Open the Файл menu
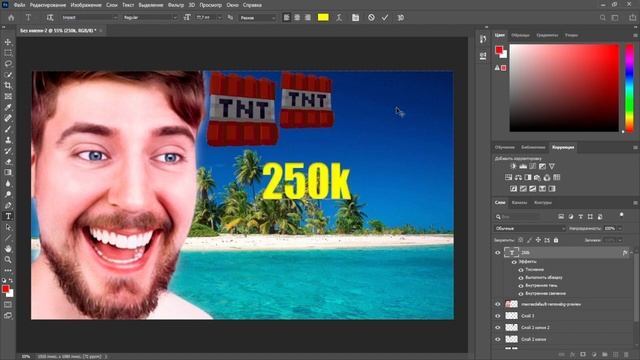The height and width of the screenshot is (360, 640). (19, 5)
